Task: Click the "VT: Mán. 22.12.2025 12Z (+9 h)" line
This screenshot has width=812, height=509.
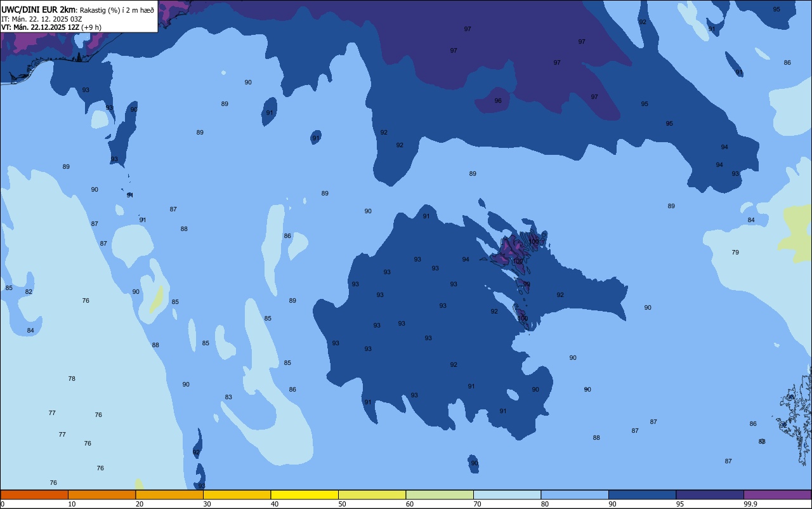Action: coord(51,27)
